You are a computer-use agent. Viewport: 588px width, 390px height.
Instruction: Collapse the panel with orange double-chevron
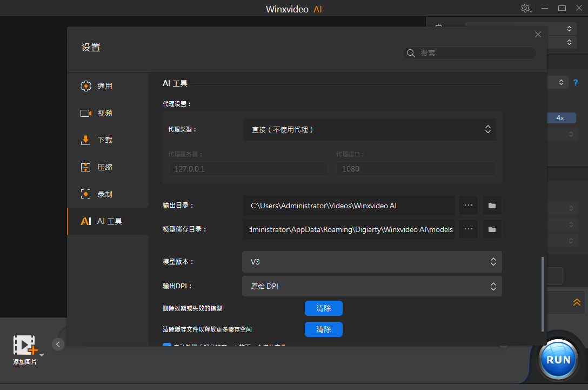pyautogui.click(x=577, y=302)
